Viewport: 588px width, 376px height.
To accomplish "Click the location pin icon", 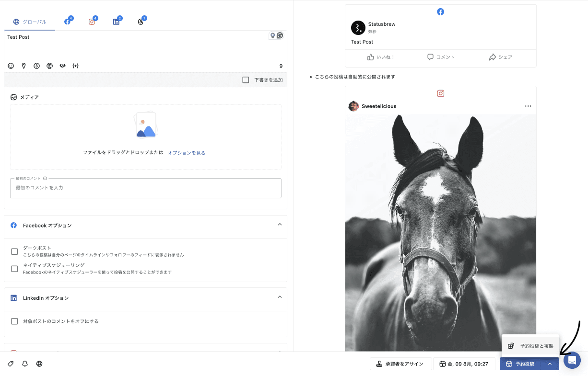I will coord(24,66).
